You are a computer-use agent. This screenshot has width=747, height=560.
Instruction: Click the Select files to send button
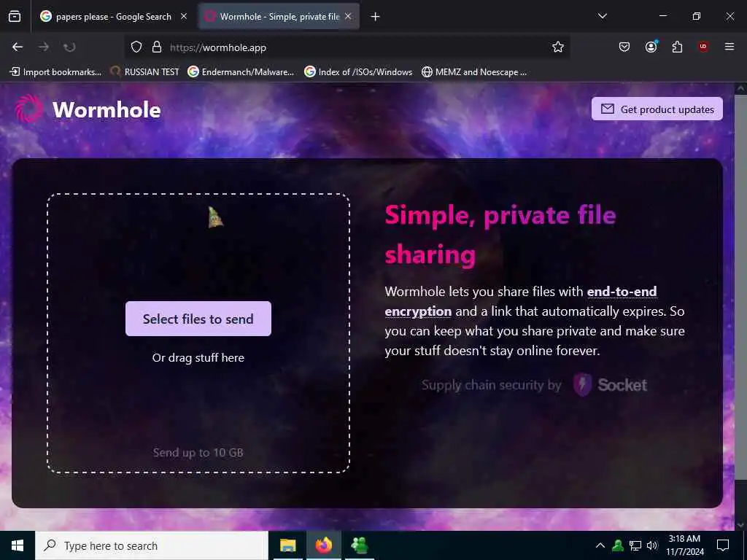click(x=198, y=319)
